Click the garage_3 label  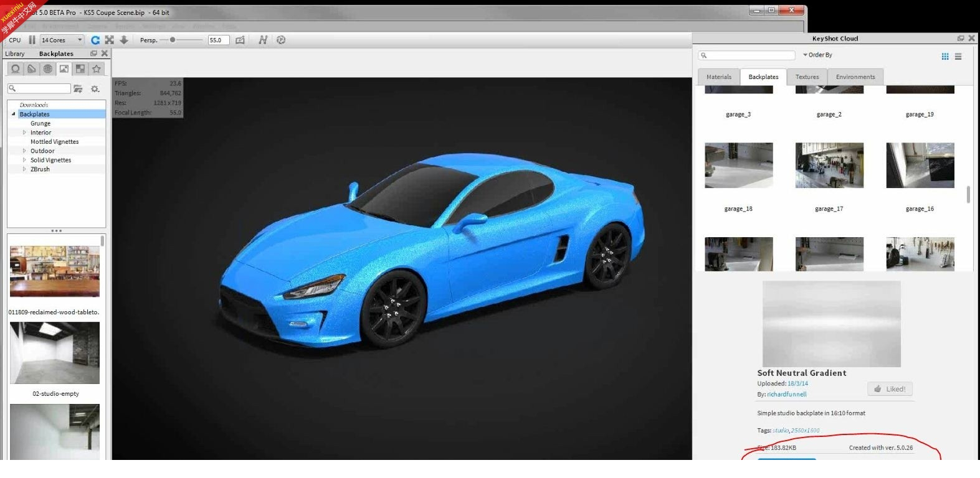click(738, 115)
